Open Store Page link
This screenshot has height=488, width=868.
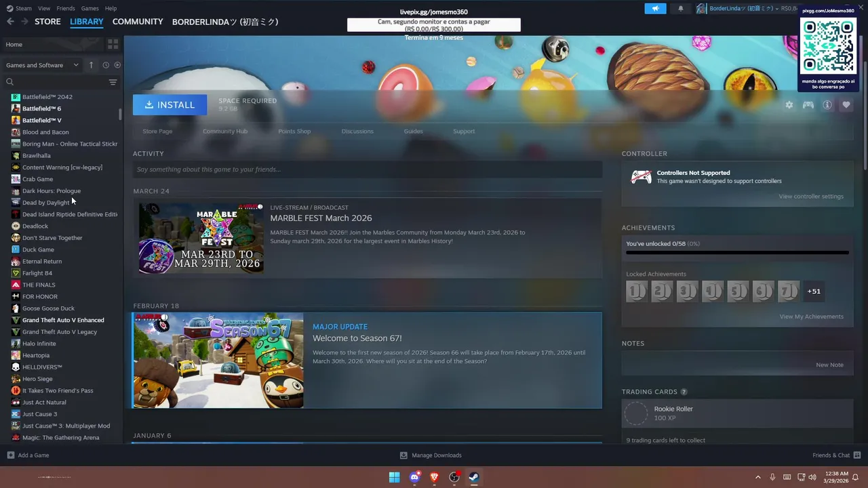[157, 131]
